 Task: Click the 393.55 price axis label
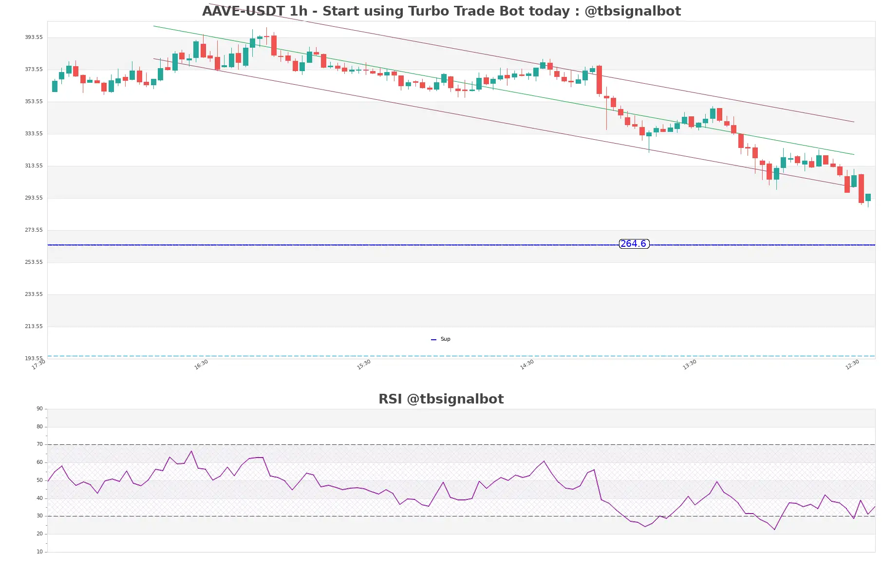pos(34,37)
